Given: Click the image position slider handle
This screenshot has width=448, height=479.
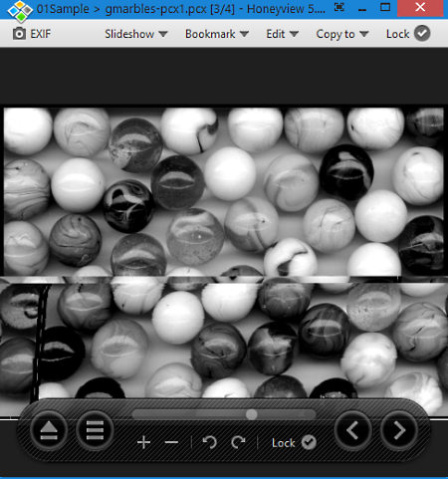Looking at the screenshot, I should point(251,414).
